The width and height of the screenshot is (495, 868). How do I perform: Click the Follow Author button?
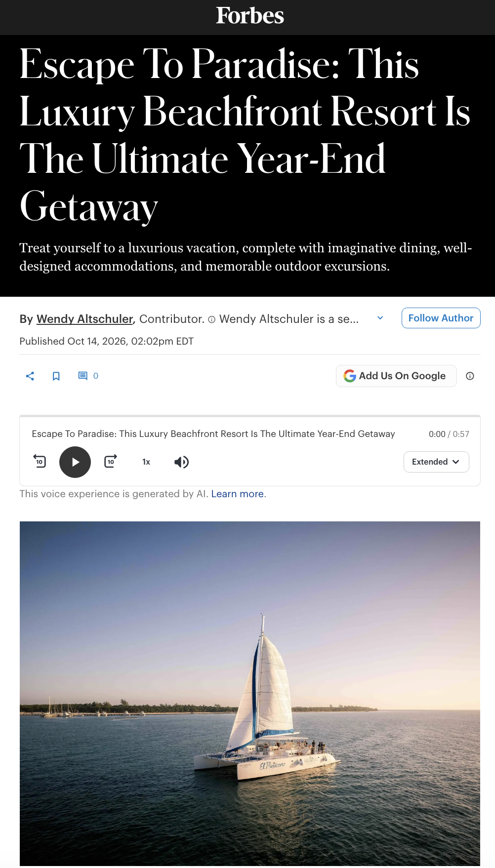point(441,318)
